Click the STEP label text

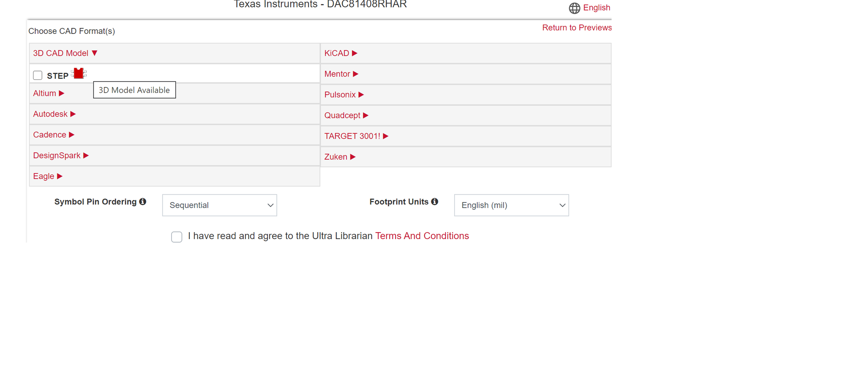[58, 76]
